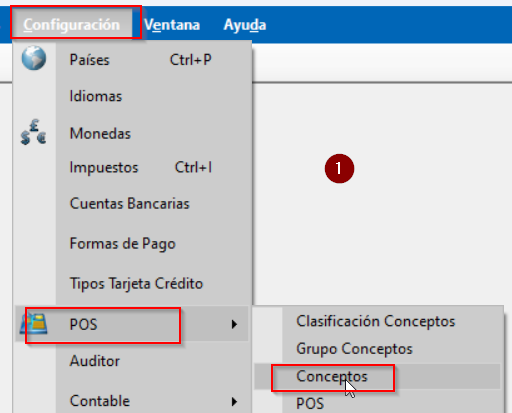Expand the POS submenu arrow
512x413 pixels.
[x=234, y=324]
